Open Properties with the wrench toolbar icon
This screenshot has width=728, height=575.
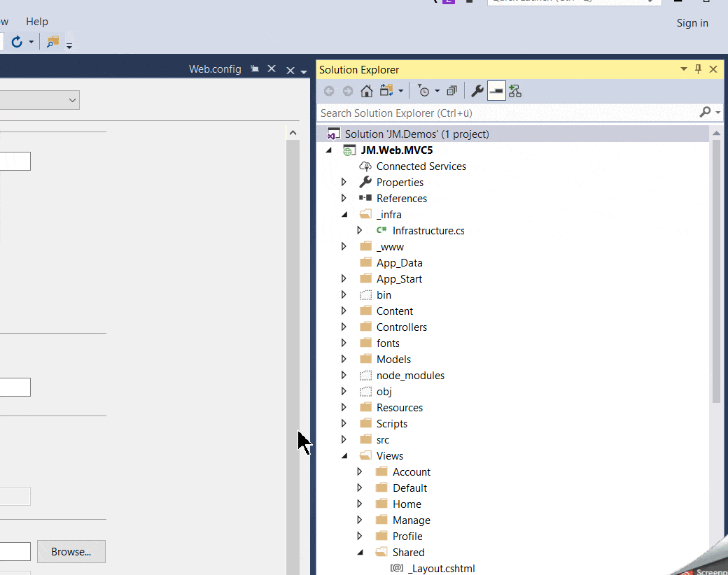(x=477, y=91)
